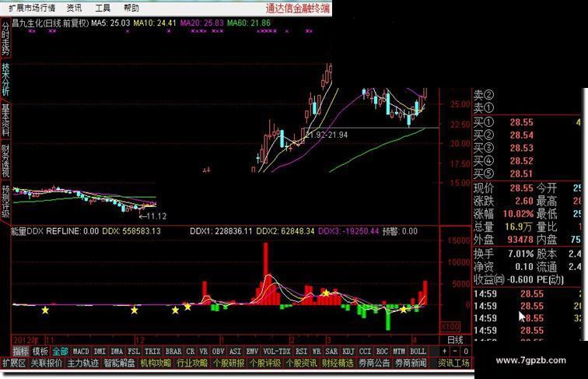Open the 券商新闻 tab
The width and height of the screenshot is (588, 379).
pyautogui.click(x=410, y=363)
